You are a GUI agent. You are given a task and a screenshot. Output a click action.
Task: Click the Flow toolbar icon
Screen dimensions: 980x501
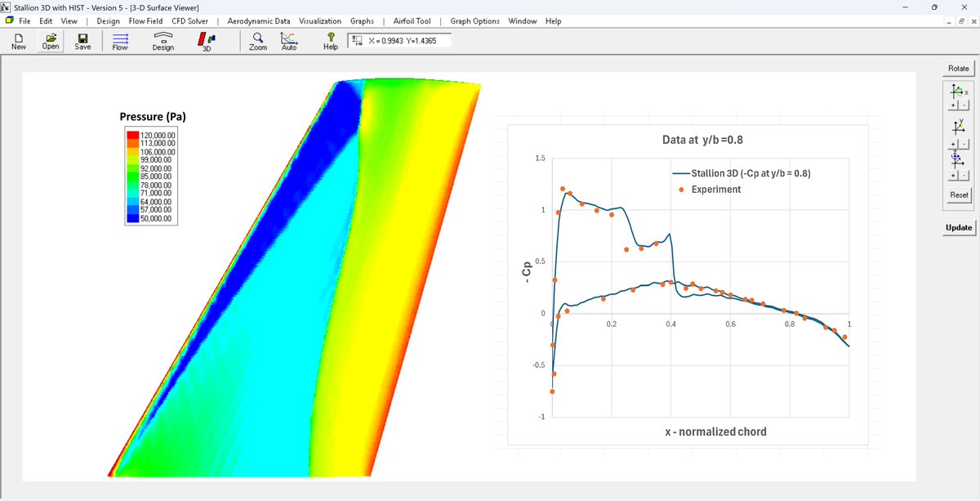tap(120, 42)
